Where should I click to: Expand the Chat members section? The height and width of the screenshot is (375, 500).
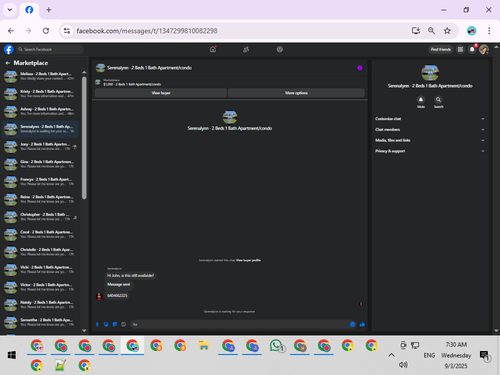[x=429, y=129]
